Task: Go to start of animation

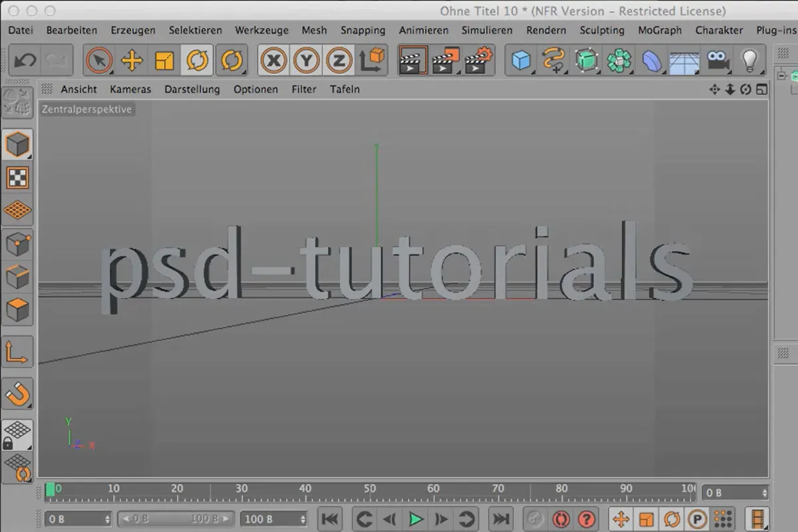Action: (x=330, y=519)
